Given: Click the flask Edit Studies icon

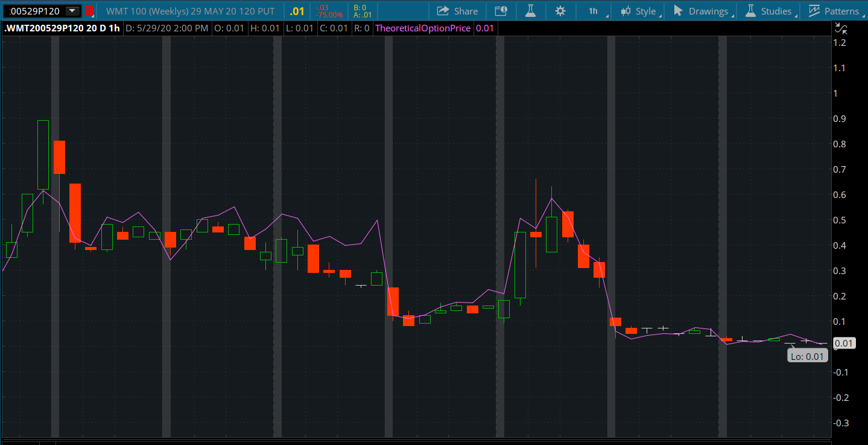Looking at the screenshot, I should coord(530,11).
